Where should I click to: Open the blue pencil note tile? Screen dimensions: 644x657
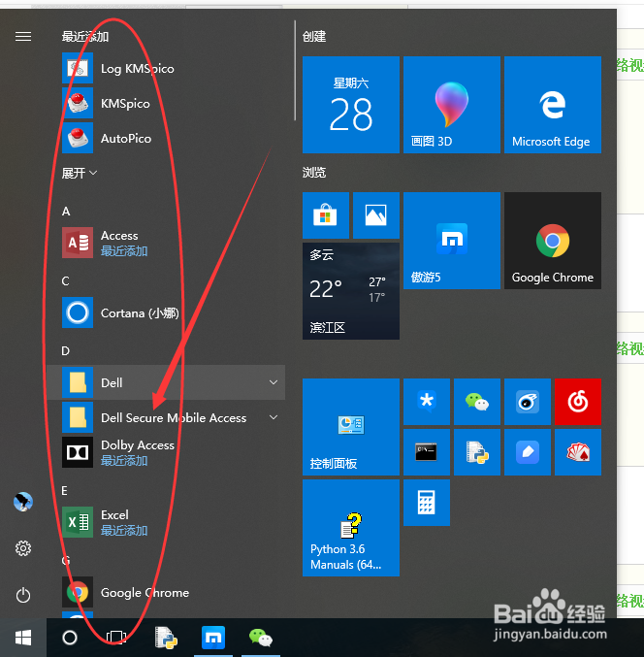(x=528, y=452)
